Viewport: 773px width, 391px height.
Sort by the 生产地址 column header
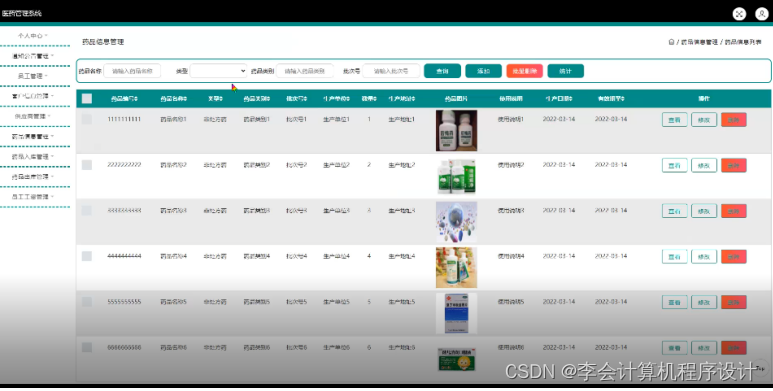402,99
